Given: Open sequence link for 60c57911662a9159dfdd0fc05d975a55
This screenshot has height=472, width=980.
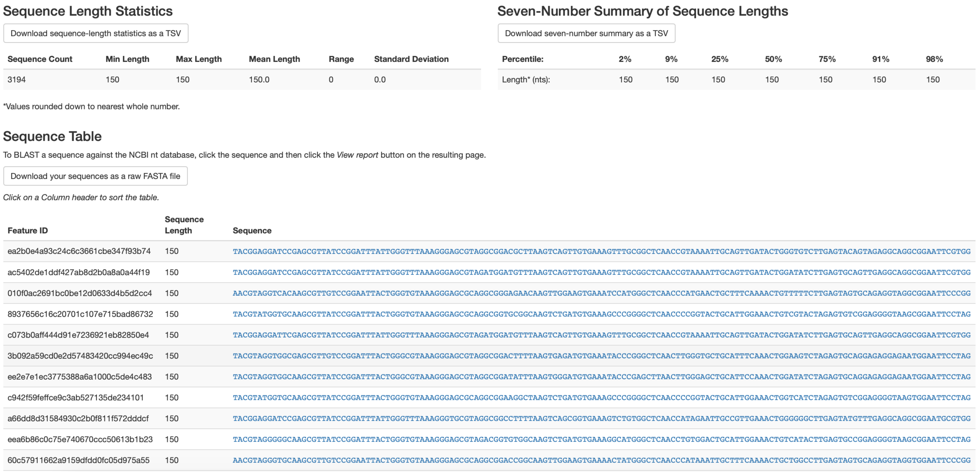Looking at the screenshot, I should (601, 461).
